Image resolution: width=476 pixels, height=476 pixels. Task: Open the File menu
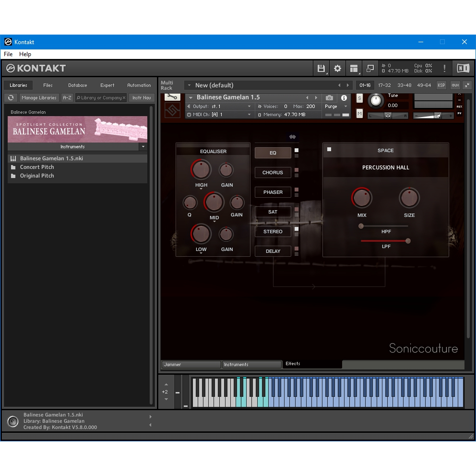[8, 54]
